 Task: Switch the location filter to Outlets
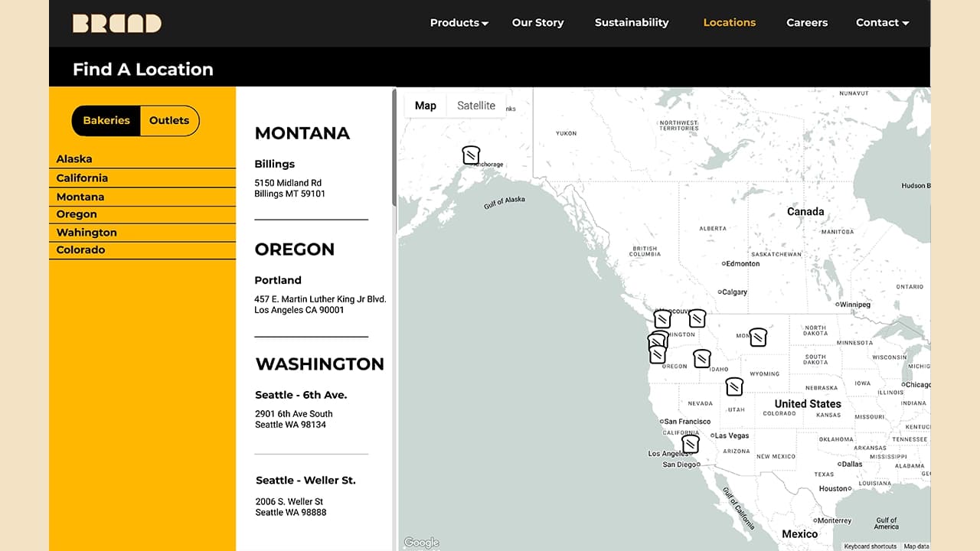pyautogui.click(x=168, y=120)
